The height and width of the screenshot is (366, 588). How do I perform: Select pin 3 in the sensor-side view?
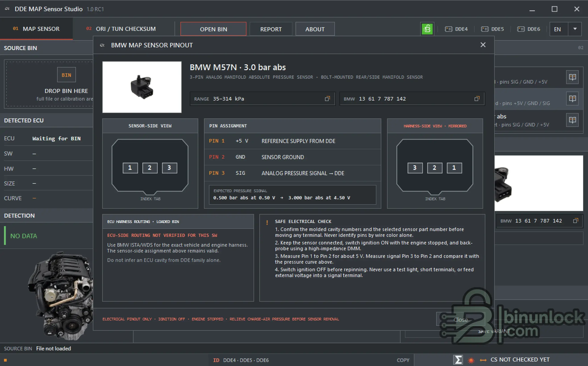169,168
